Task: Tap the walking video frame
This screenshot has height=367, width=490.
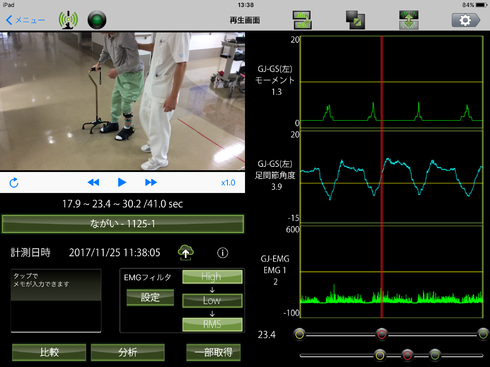Action: pos(122,101)
